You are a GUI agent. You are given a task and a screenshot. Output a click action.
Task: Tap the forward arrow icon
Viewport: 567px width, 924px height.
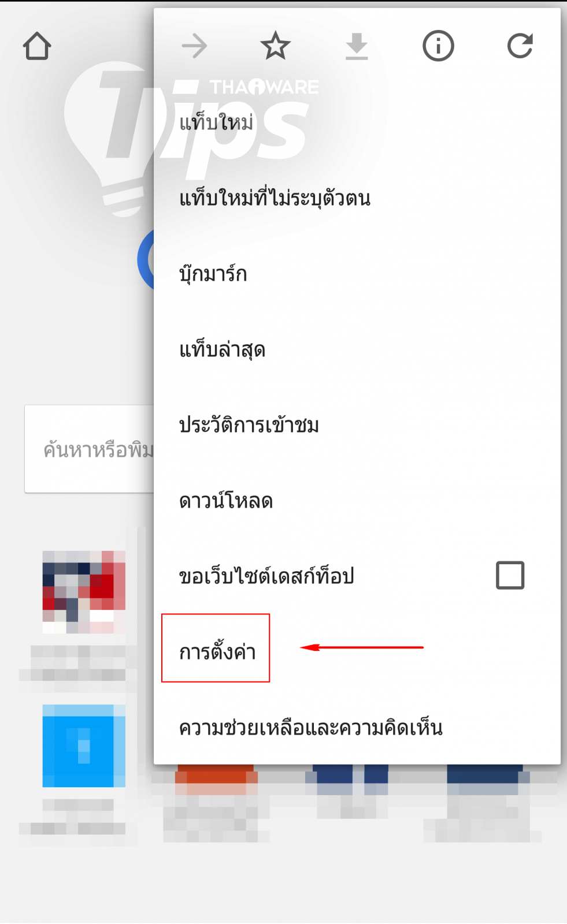click(194, 46)
